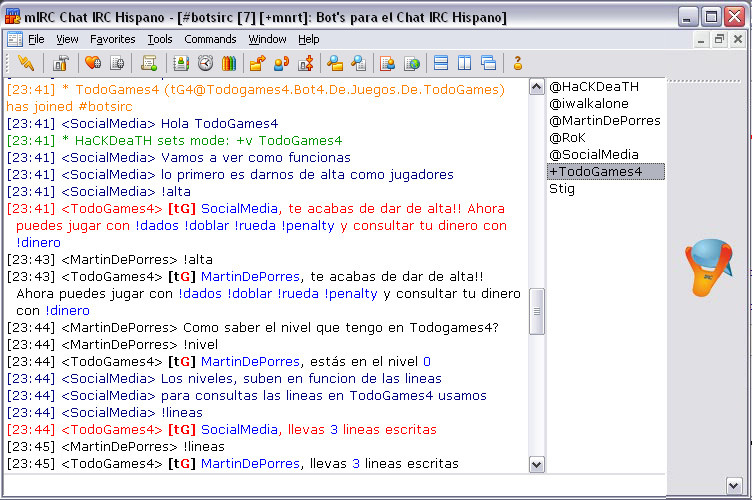752x500 pixels.
Task: Open the Help menu
Action: pos(308,39)
